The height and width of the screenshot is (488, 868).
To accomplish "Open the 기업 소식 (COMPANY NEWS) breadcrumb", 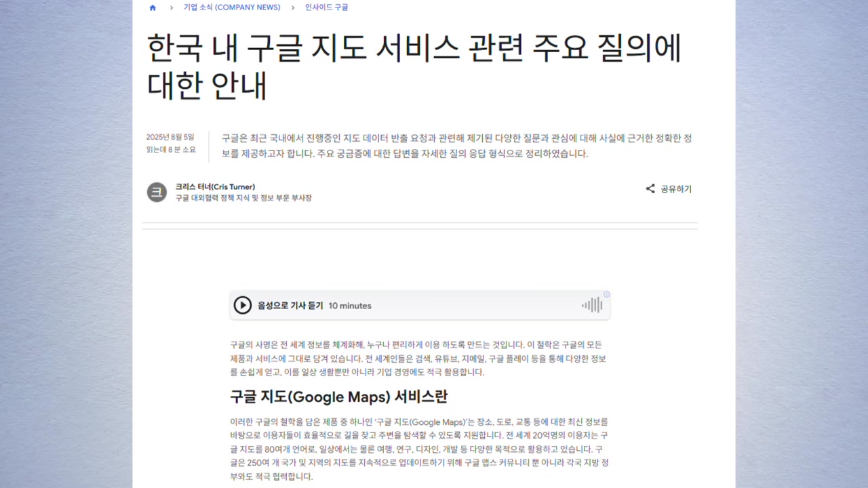I will click(232, 7).
